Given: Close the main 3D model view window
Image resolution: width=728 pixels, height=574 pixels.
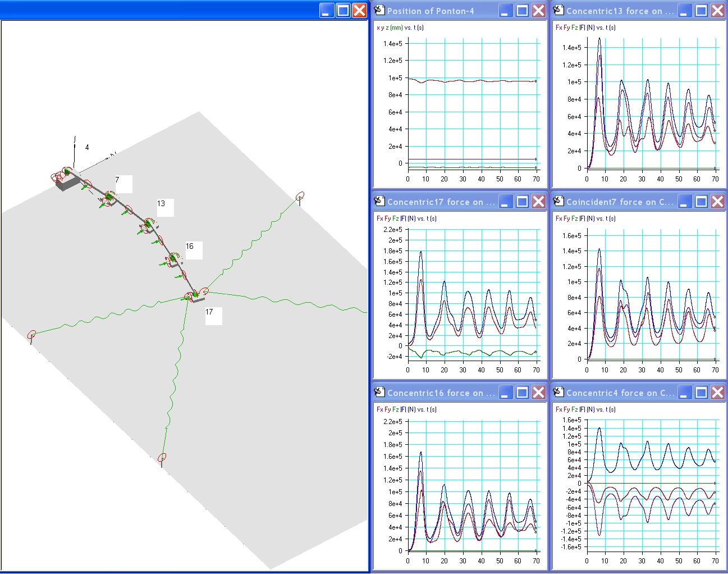Looking at the screenshot, I should point(359,10).
